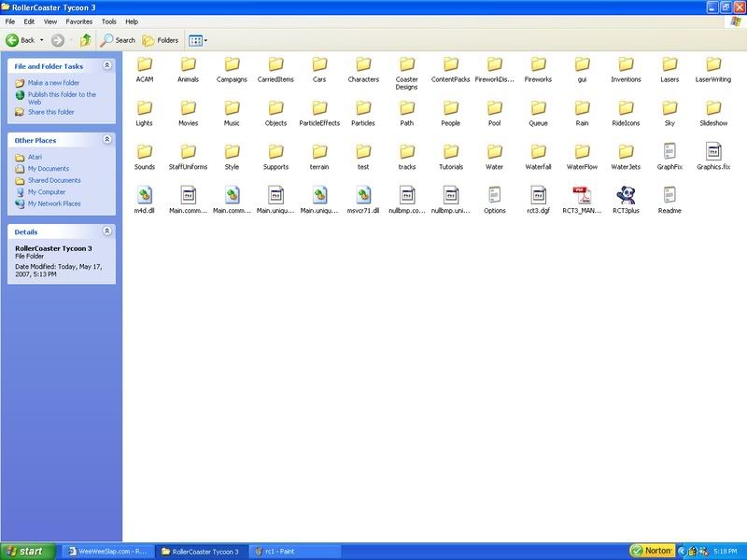Go up one folder level
Screen dimensions: 747x560
coord(85,40)
